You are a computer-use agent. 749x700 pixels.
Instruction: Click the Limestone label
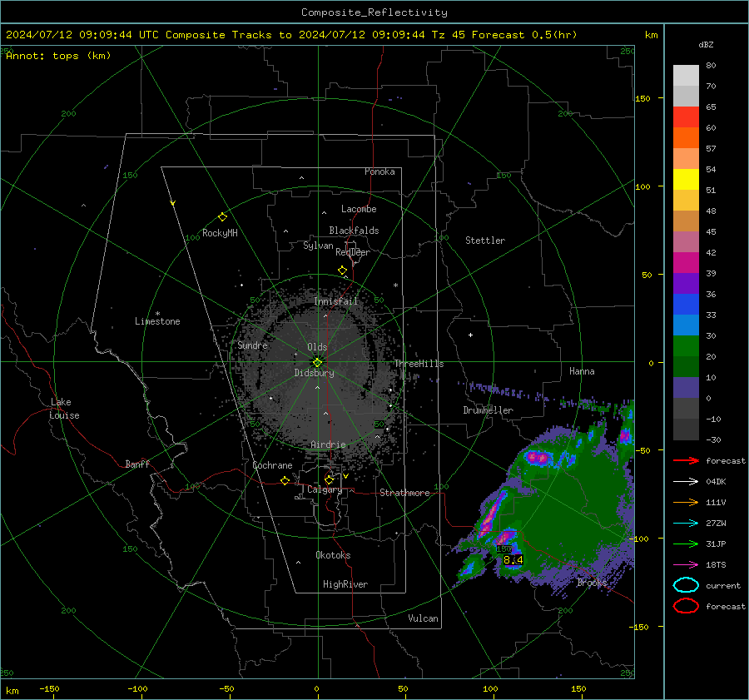point(157,321)
